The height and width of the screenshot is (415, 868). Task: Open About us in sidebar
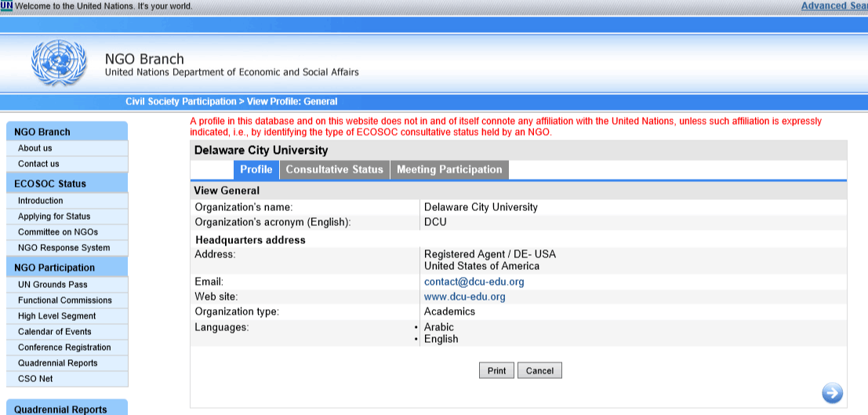pyautogui.click(x=35, y=148)
